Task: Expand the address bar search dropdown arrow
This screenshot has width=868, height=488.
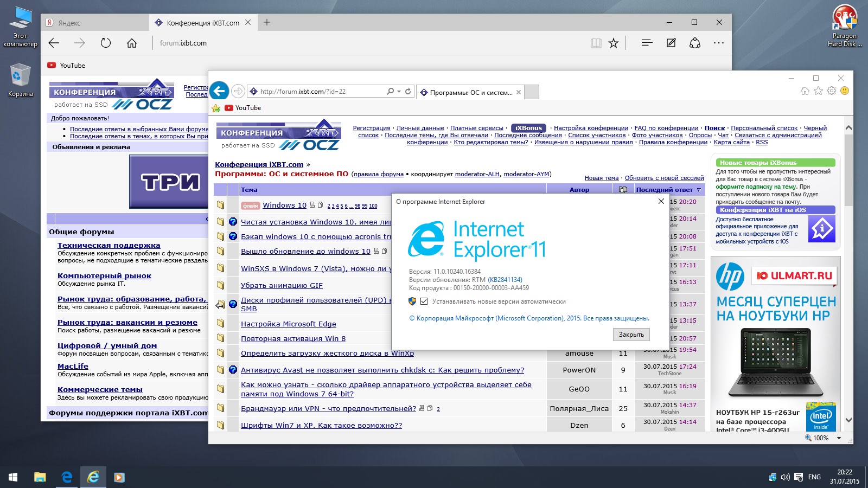Action: 399,92
